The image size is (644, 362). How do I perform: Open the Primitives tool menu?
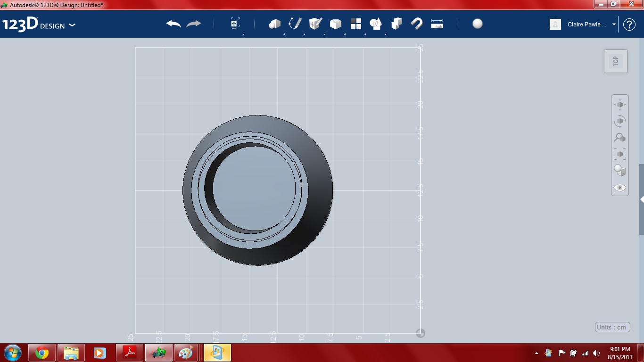click(274, 24)
